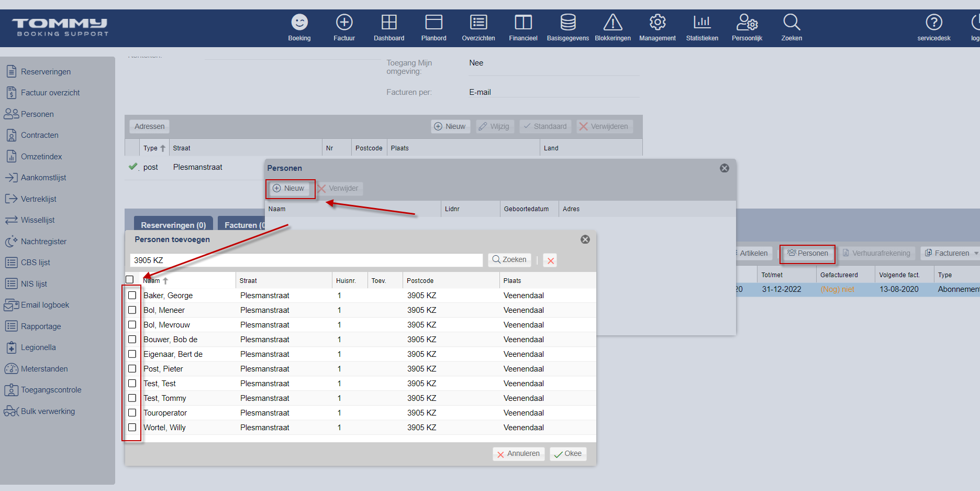The height and width of the screenshot is (491, 980).
Task: Tick the select-all checkbox in Naam header
Action: click(x=130, y=280)
